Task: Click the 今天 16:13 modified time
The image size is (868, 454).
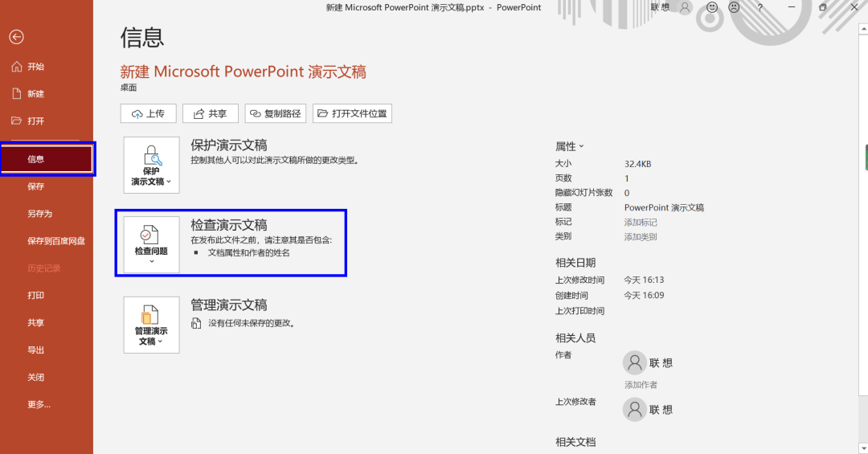Action: click(644, 280)
